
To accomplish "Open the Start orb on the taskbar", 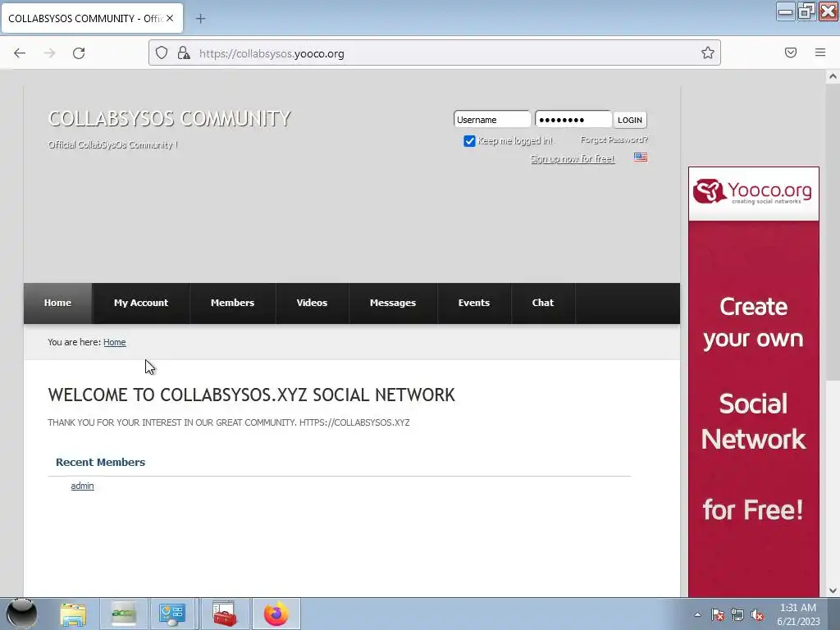I will pyautogui.click(x=21, y=614).
